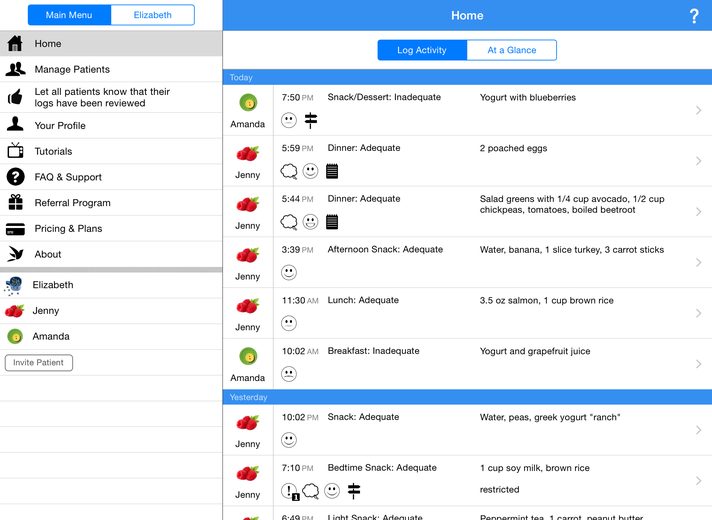Open Referral Program menu item
712x520 pixels.
point(111,203)
